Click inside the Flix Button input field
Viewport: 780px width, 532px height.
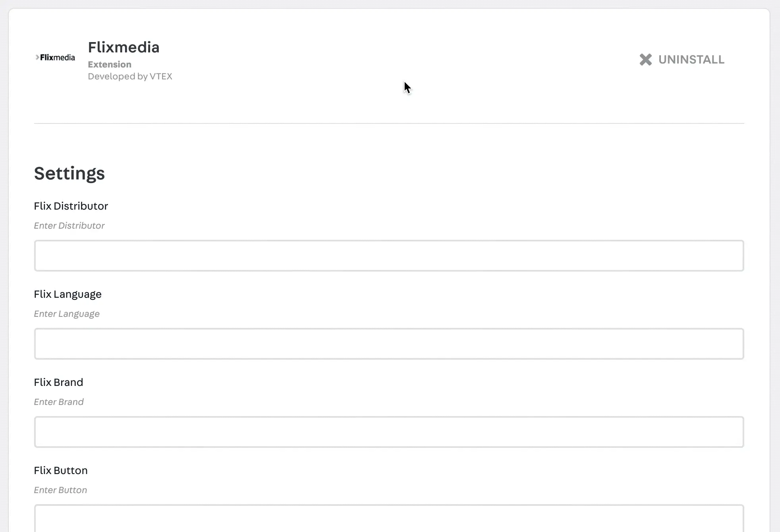point(389,519)
